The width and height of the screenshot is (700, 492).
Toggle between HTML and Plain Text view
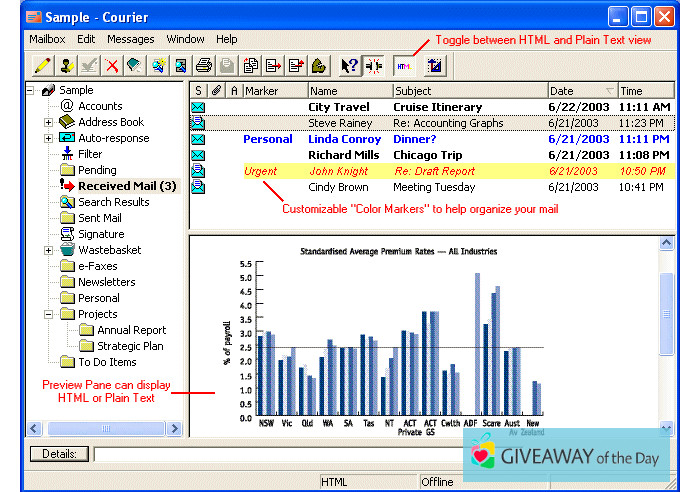pos(404,66)
